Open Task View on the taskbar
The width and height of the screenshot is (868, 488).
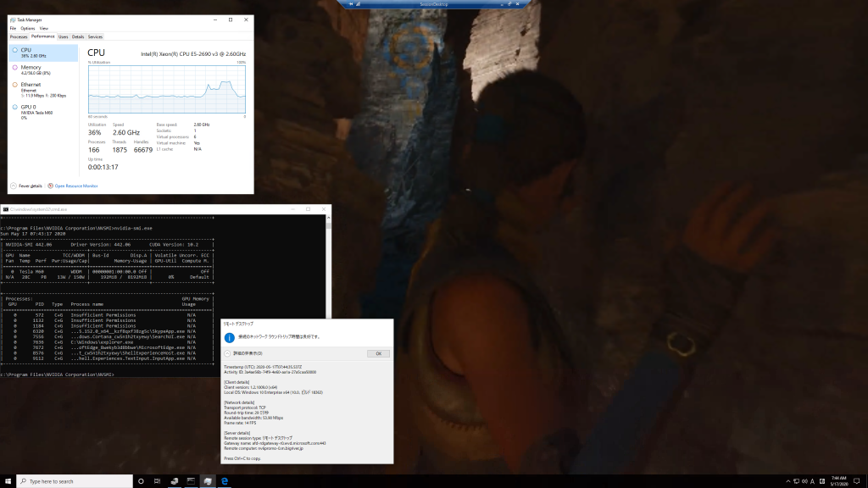pyautogui.click(x=157, y=481)
